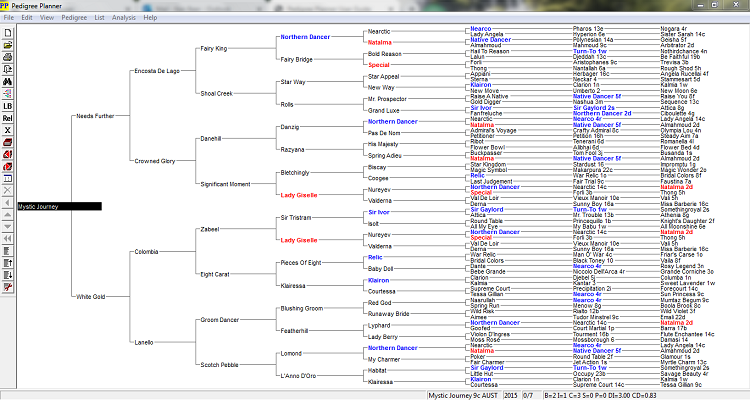Open the Analysis menu

(124, 18)
